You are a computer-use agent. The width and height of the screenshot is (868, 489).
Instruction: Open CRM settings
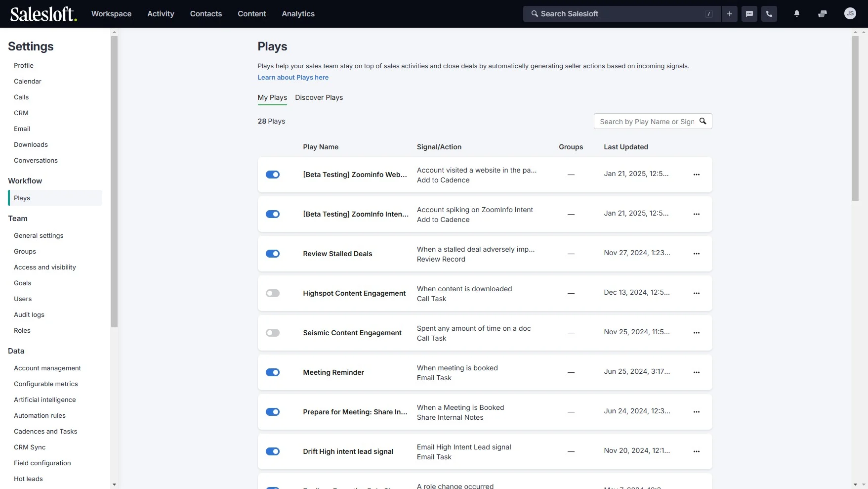tap(21, 113)
